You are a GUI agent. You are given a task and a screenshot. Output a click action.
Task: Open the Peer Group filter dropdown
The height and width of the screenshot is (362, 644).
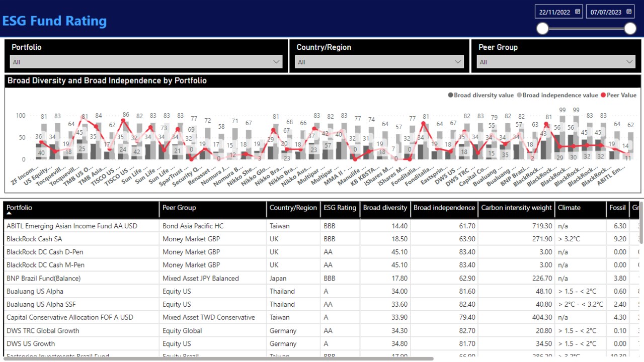pyautogui.click(x=556, y=62)
